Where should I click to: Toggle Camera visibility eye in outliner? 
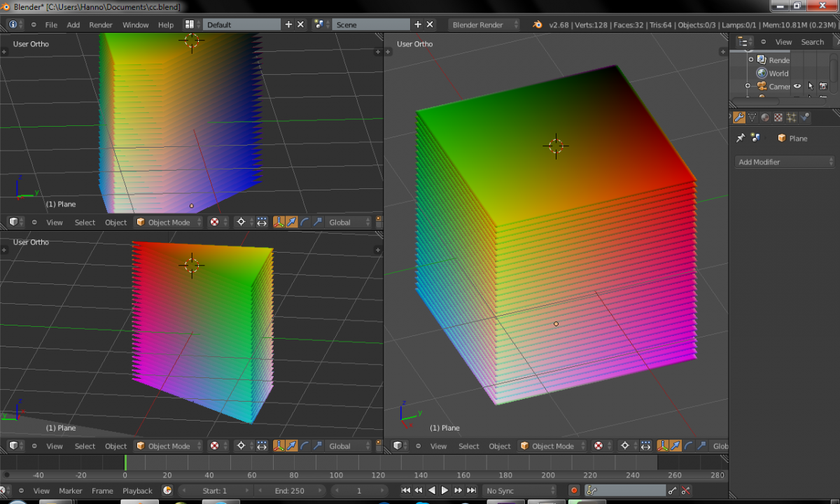pyautogui.click(x=797, y=86)
